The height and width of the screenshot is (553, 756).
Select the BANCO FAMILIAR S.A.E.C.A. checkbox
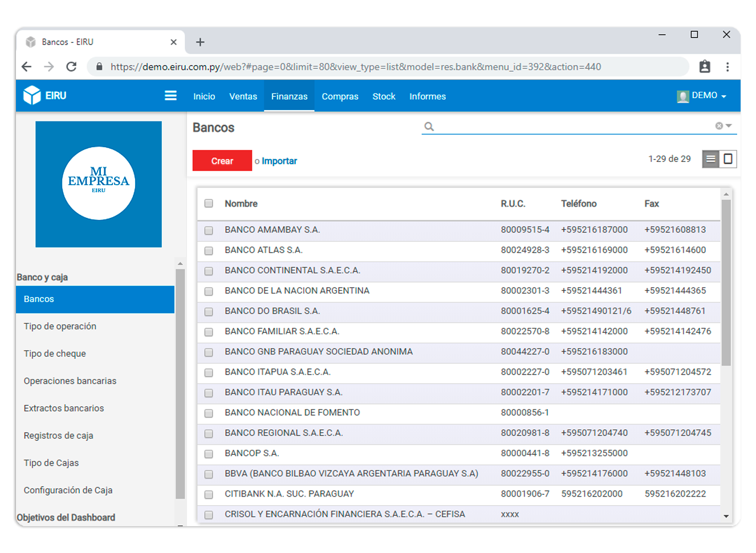209,332
